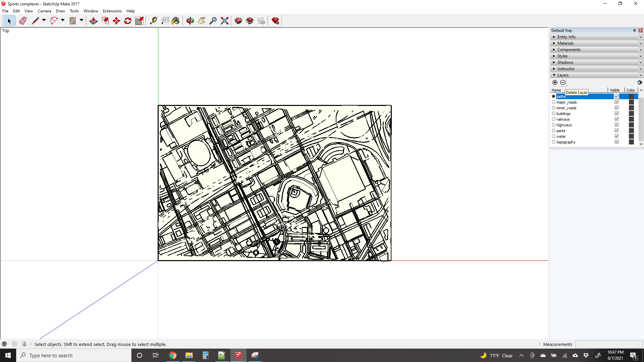Hide the highways layer
Screen dimensions: 644x362
pos(616,125)
